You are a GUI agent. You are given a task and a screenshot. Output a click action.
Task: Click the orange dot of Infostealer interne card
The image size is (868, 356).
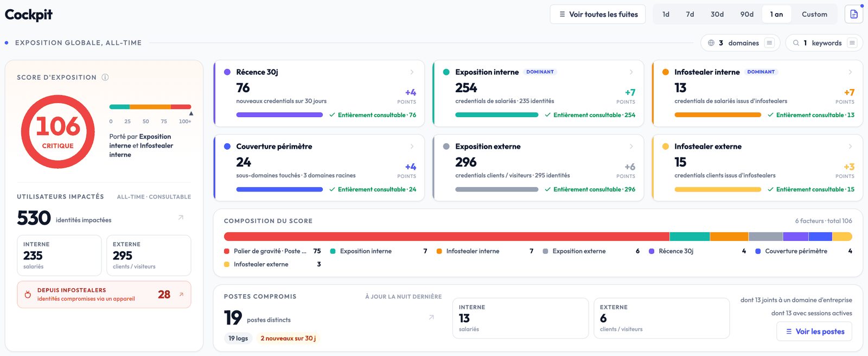[x=666, y=72]
